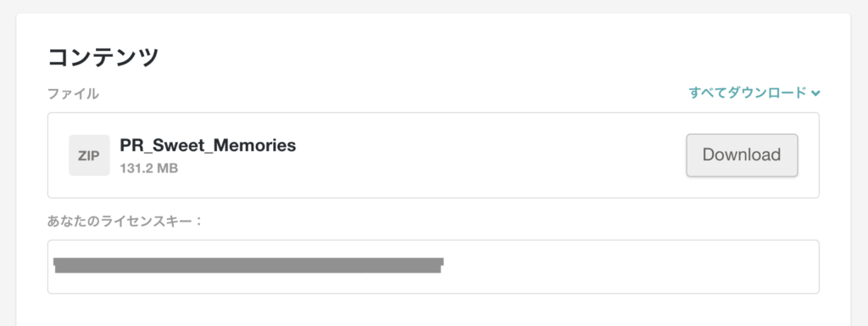Select the PR_Sweet_Memories file name
868x326 pixels.
click(209, 145)
